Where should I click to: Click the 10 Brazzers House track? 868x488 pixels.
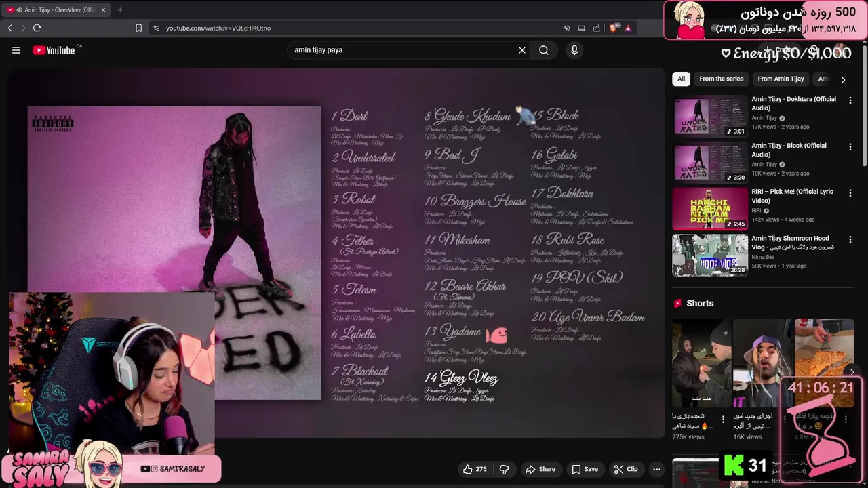[475, 201]
